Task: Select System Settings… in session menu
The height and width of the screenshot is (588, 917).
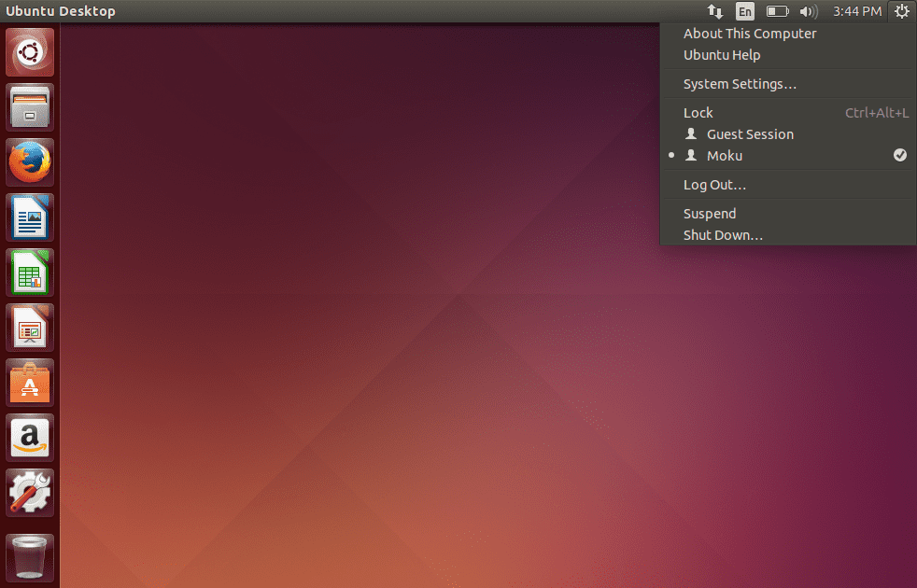Action: [x=788, y=84]
